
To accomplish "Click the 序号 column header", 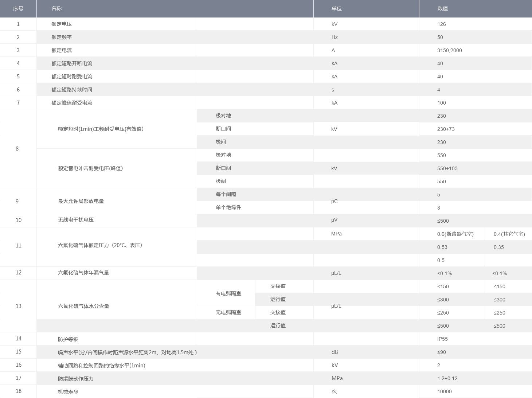I will click(18, 8).
